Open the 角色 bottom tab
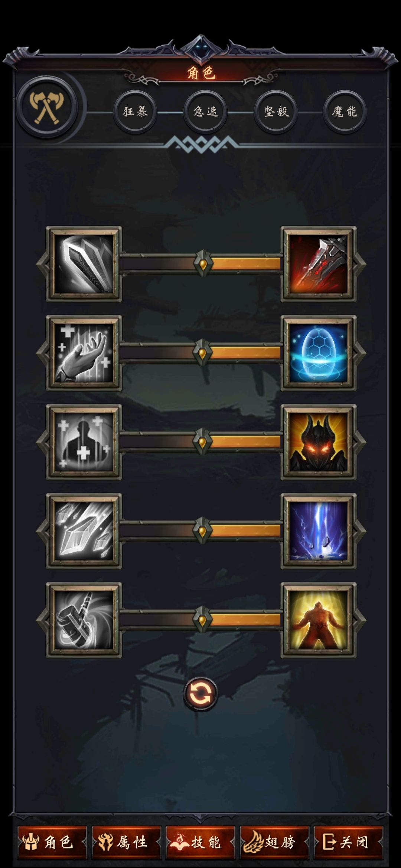The height and width of the screenshot is (868, 401). click(52, 842)
